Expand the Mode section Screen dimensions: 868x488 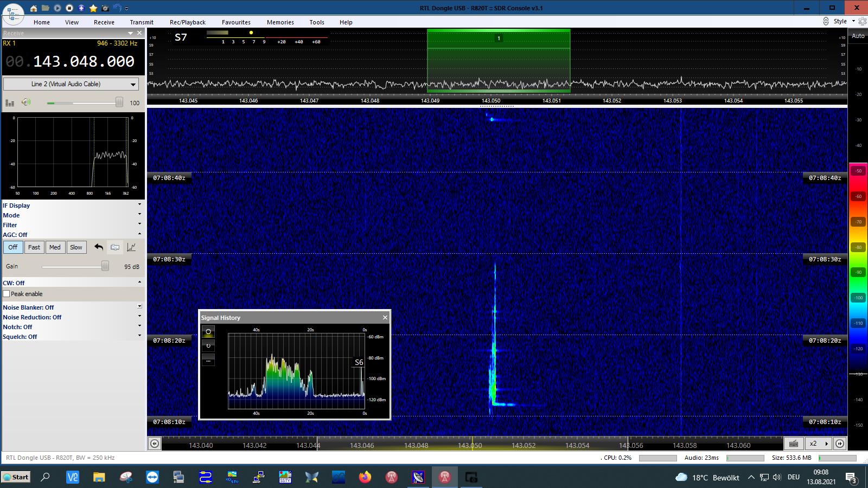coord(73,215)
